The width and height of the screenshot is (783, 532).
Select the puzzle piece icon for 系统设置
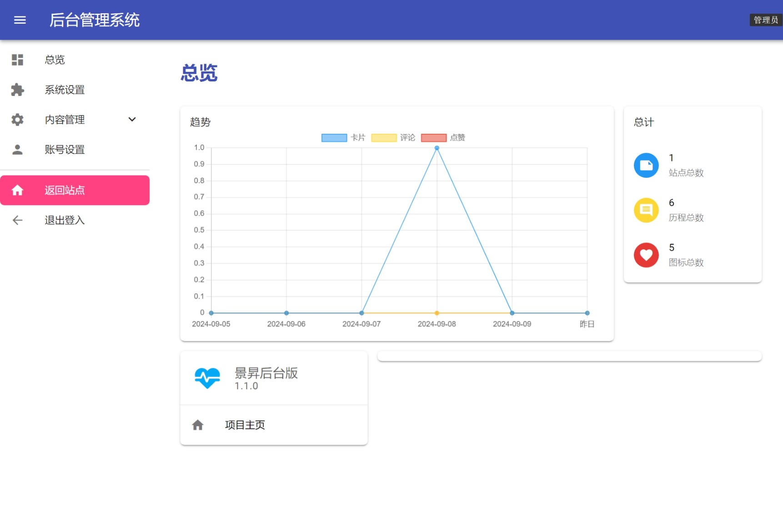17,90
